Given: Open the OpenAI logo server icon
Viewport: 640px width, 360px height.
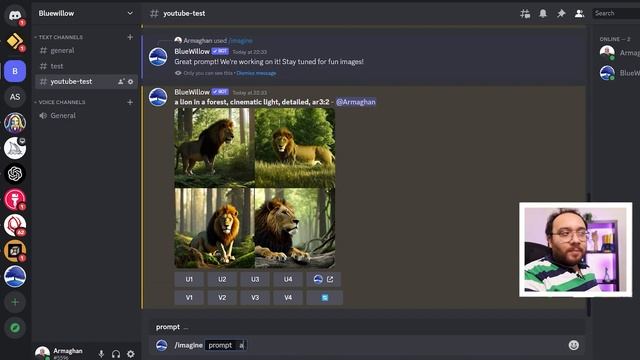Looking at the screenshot, I should tap(15, 174).
